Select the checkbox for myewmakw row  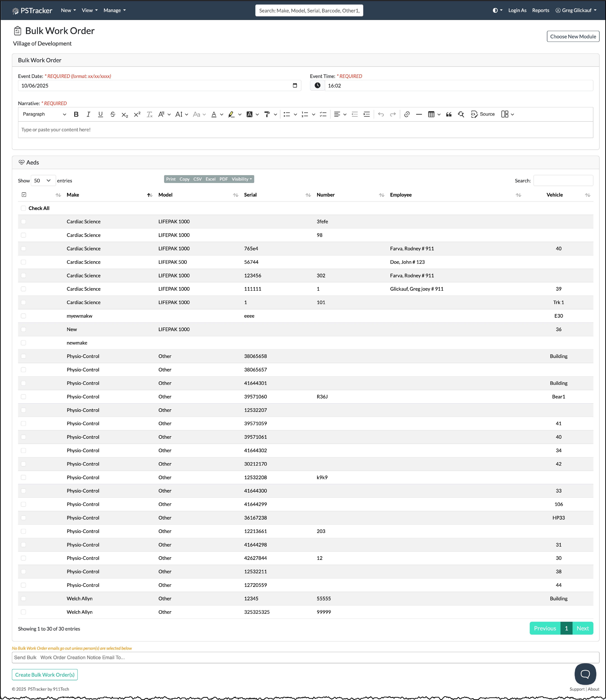click(x=23, y=316)
